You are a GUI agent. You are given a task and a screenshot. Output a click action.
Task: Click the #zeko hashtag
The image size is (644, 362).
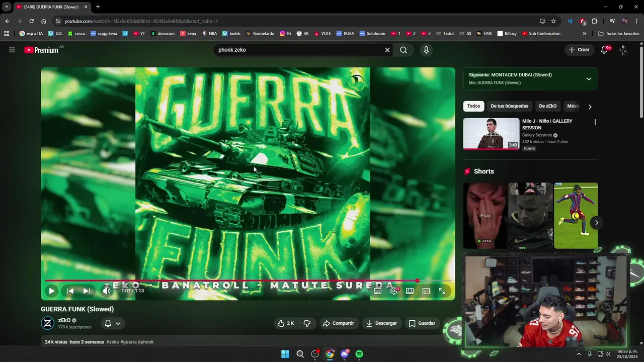click(113, 342)
